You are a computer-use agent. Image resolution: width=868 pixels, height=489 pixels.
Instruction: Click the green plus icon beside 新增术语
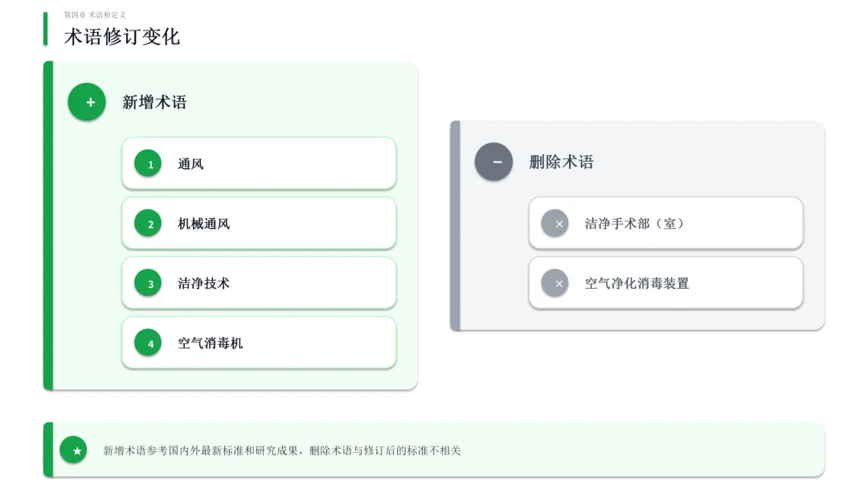coord(87,102)
